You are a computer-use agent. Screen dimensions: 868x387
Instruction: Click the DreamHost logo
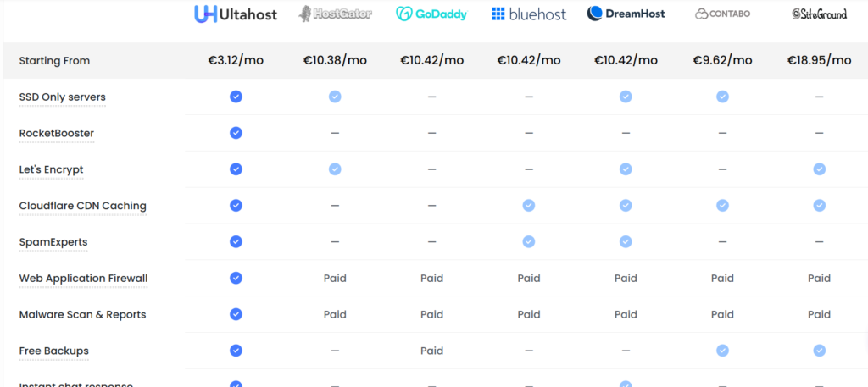626,14
